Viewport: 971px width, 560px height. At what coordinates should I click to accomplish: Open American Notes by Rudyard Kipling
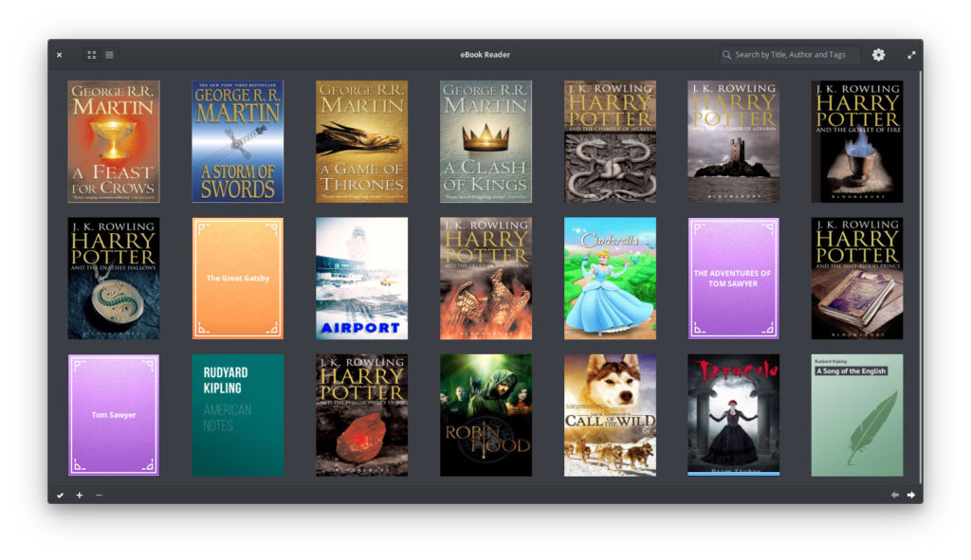237,414
